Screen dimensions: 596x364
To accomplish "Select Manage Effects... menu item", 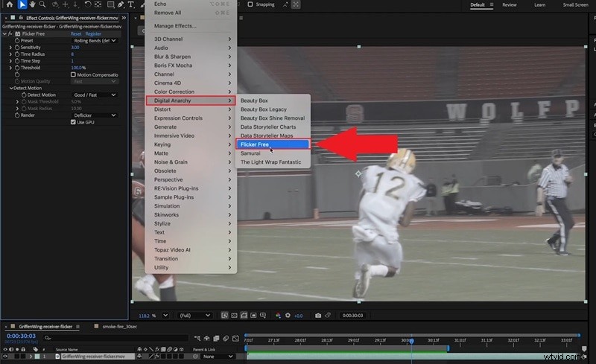I will tap(175, 26).
